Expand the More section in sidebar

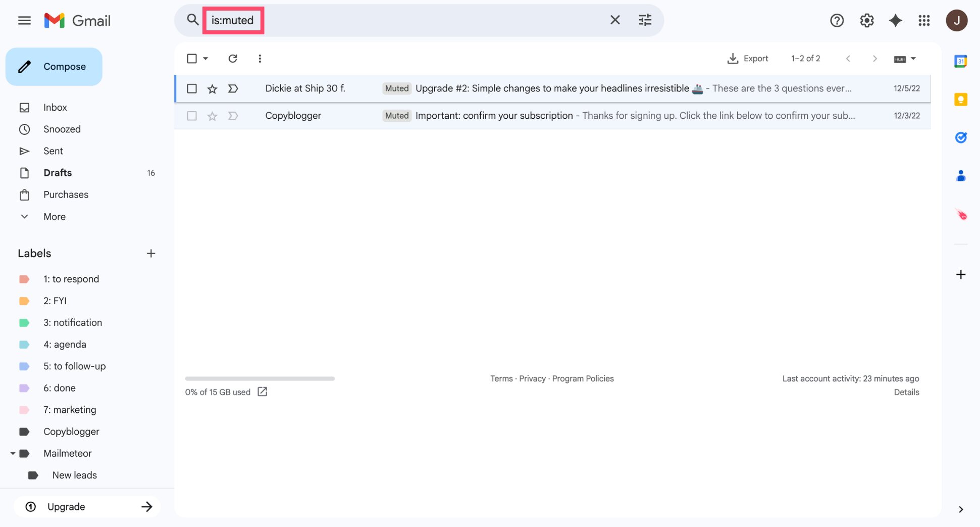click(x=54, y=216)
